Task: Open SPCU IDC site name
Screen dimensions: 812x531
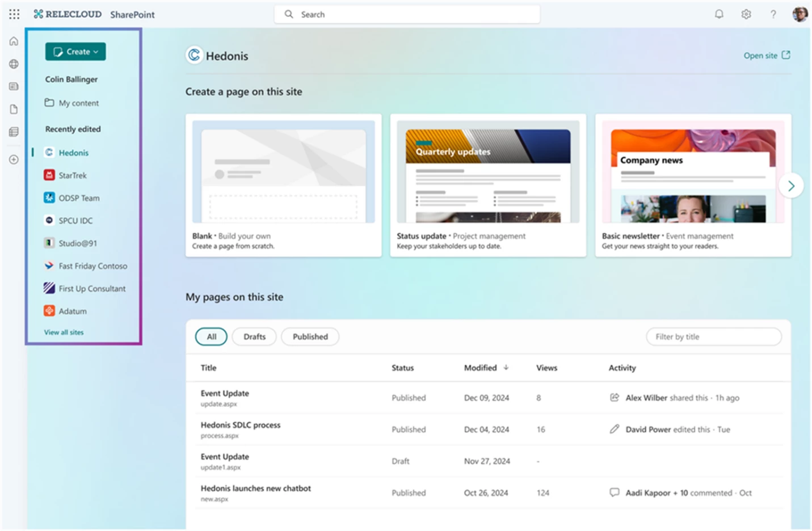Action: click(75, 221)
